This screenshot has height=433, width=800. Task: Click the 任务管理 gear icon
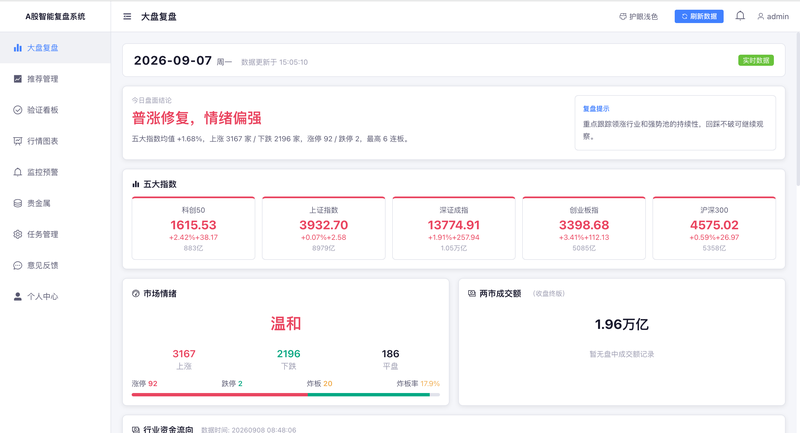point(18,235)
